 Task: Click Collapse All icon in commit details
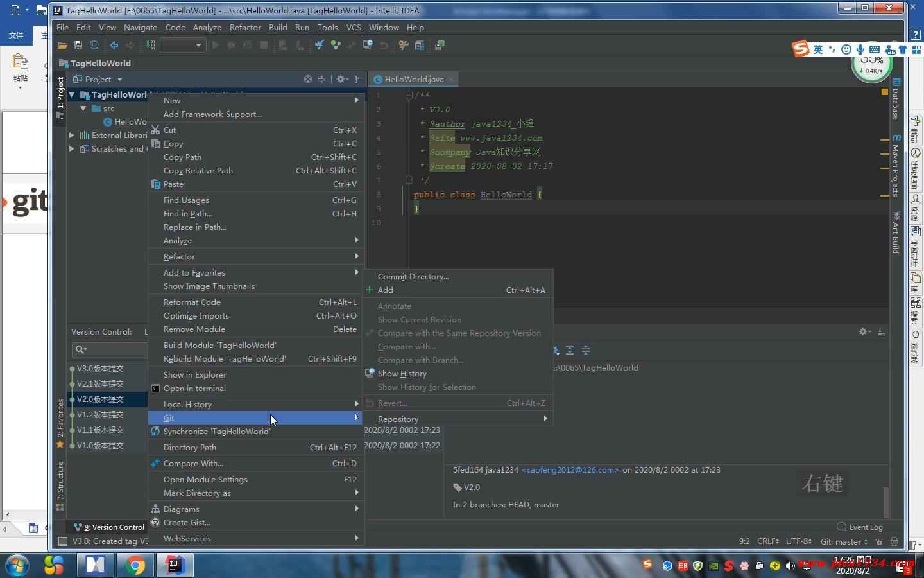point(586,350)
